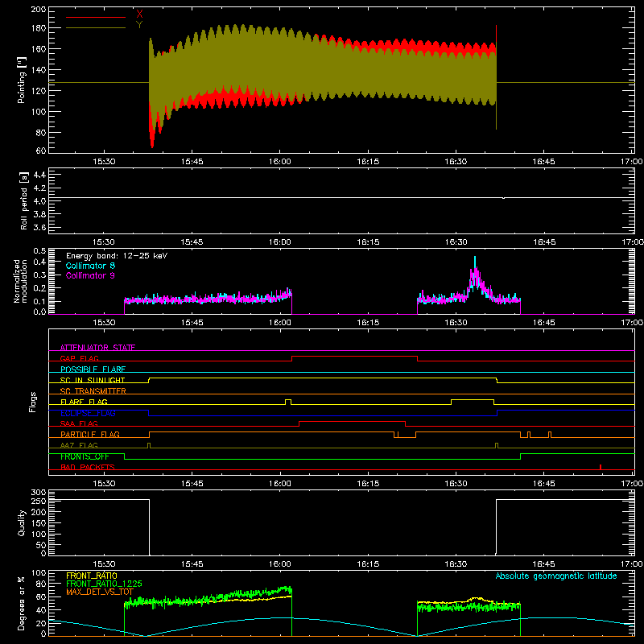
Task: Select the green FRONT_RATIO_1225 legend entry
Action: click(104, 584)
